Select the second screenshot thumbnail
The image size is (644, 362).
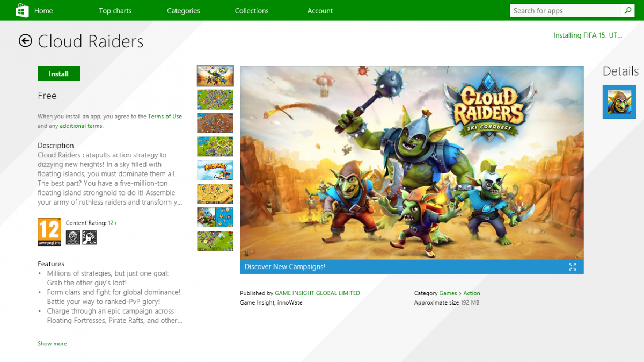point(215,99)
